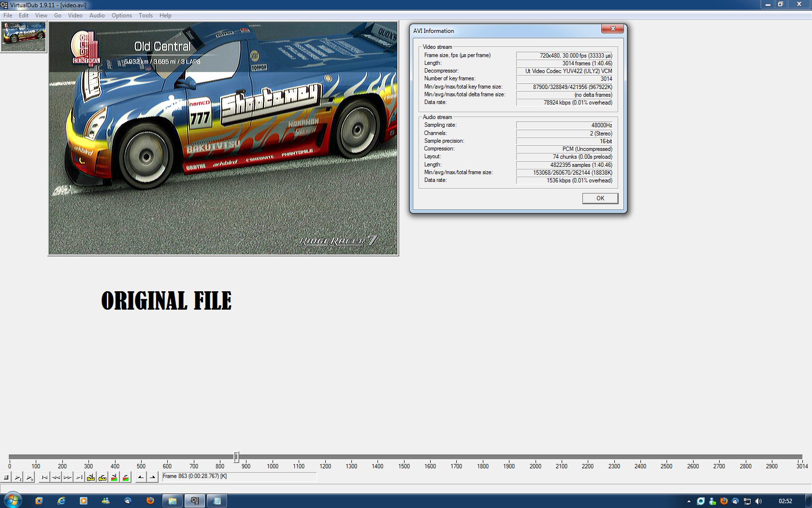Click the (no delta frames) value
The width and height of the screenshot is (812, 508).
[565, 95]
